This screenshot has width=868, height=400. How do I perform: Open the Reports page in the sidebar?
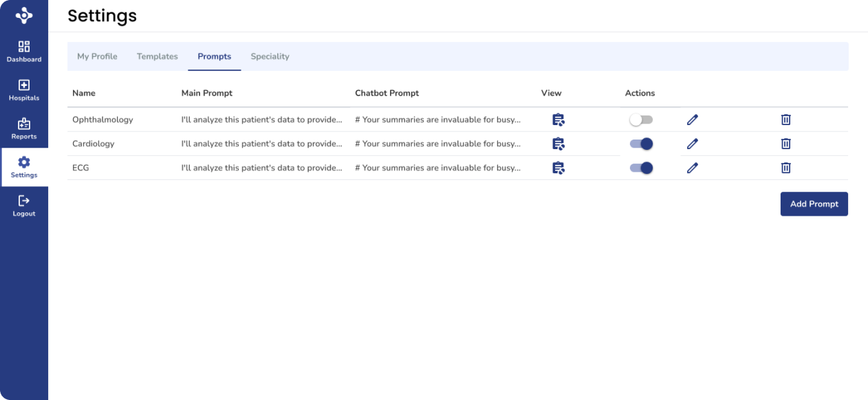tap(24, 129)
